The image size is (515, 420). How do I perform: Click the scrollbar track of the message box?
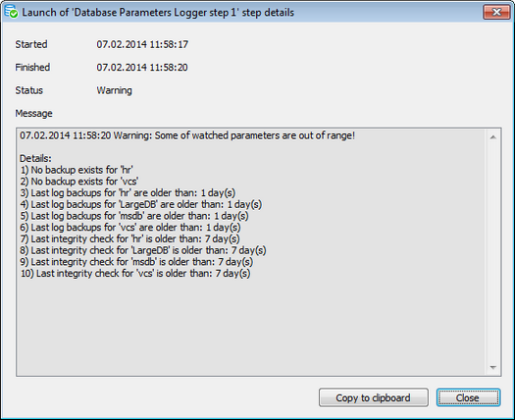click(x=493, y=252)
